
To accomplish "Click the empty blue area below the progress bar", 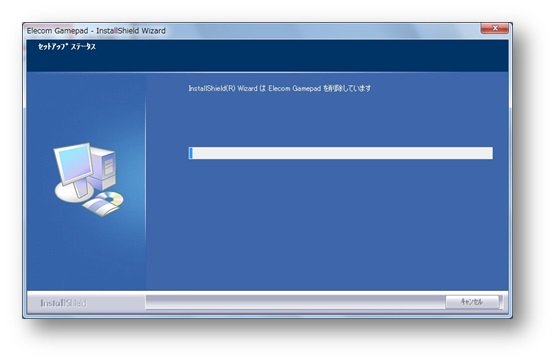I will [x=327, y=225].
